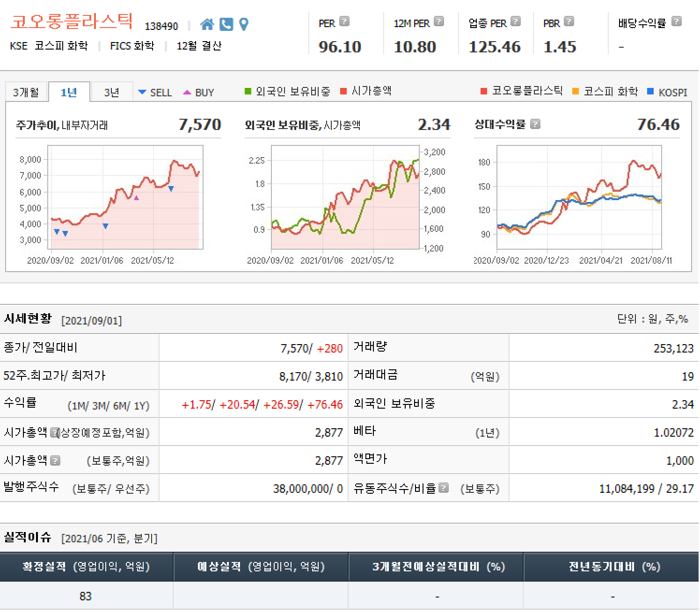Click the SELL marker near 2021/01 on chart
The width and height of the screenshot is (700, 612).
(105, 226)
